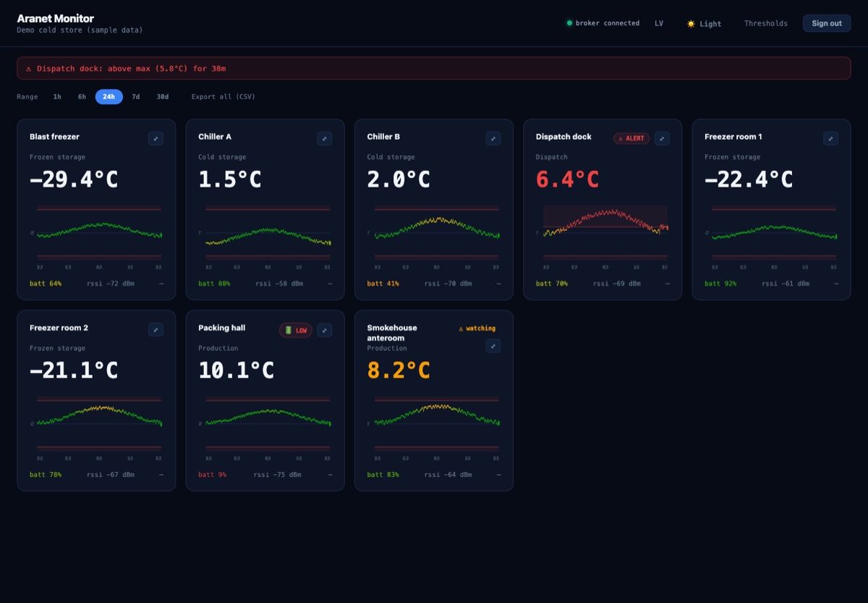Viewport: 868px width, 603px height.
Task: Click the rssi −58 dBm value
Action: 279,284
